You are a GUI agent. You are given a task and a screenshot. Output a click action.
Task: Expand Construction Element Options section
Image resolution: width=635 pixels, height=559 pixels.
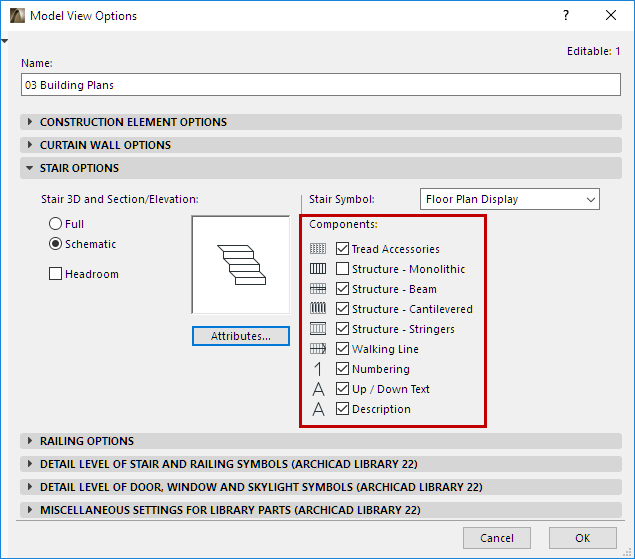point(321,122)
